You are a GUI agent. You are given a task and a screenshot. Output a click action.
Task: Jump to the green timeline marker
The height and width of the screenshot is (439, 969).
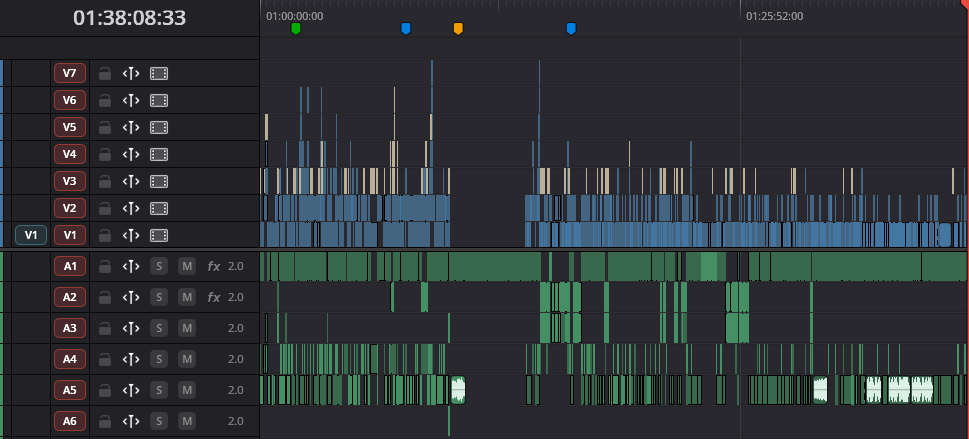[x=295, y=28]
